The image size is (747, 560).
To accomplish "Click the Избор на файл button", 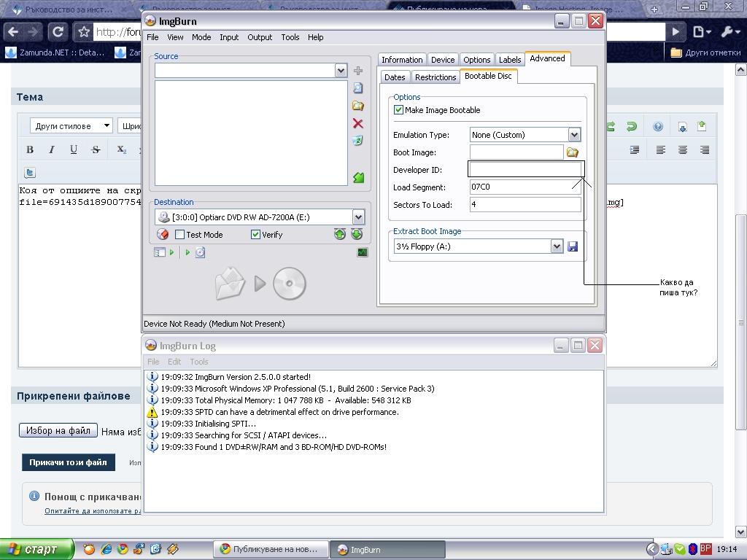I will (58, 431).
